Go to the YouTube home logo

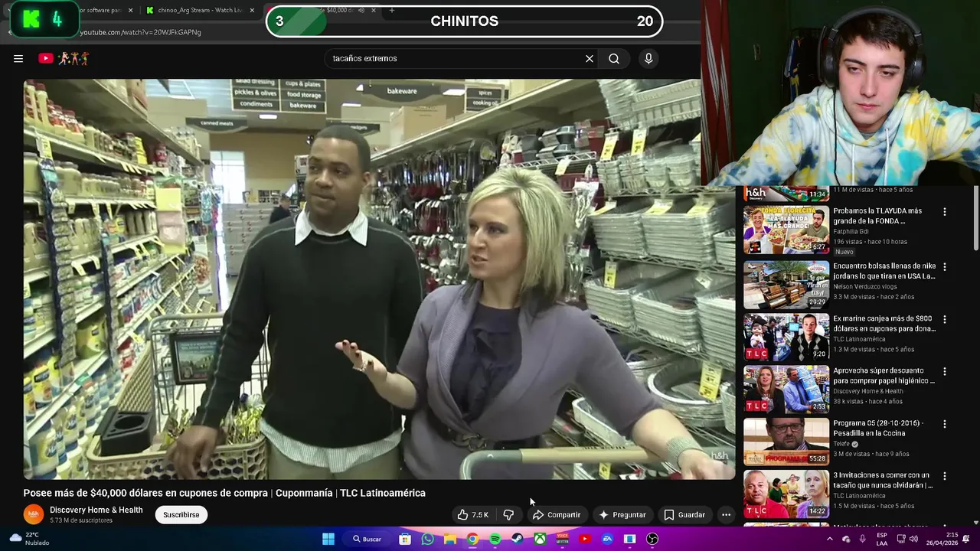pyautogui.click(x=64, y=58)
